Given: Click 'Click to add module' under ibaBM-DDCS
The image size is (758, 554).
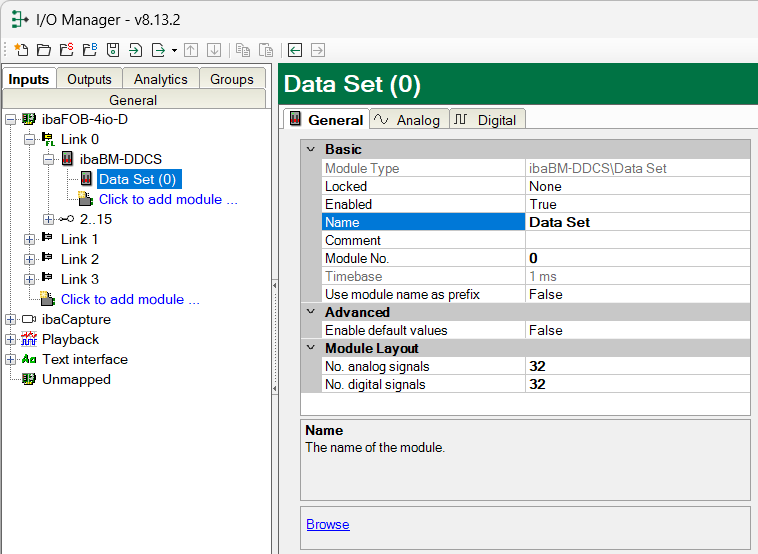Looking at the screenshot, I should pos(167,199).
